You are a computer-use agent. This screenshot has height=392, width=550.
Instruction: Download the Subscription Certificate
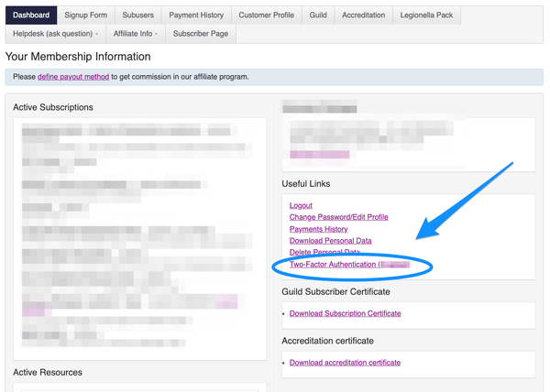click(x=345, y=313)
